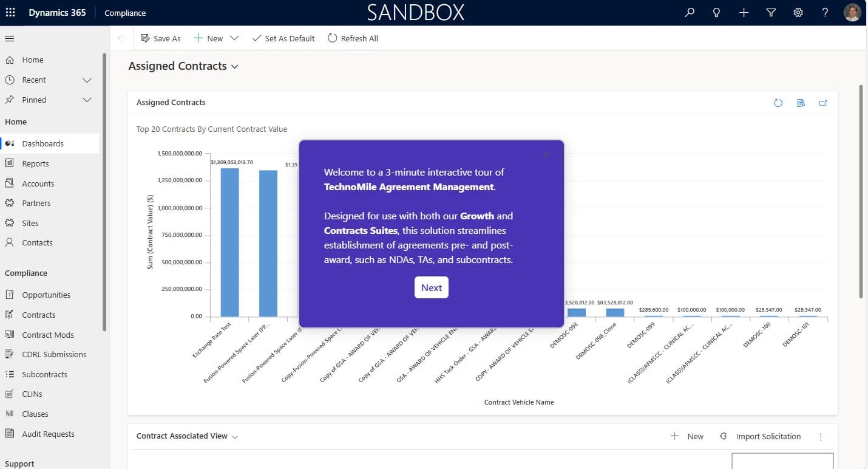Collapse the hamburger navigation menu

[10, 38]
